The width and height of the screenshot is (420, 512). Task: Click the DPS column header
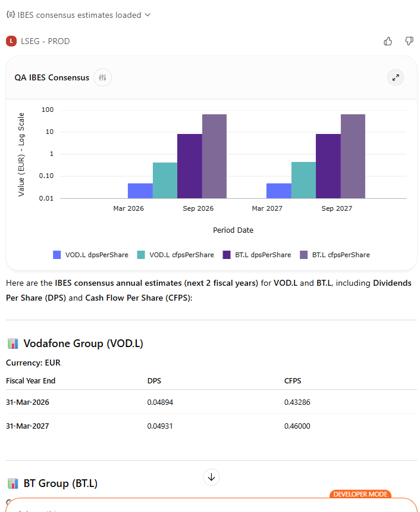pyautogui.click(x=154, y=380)
